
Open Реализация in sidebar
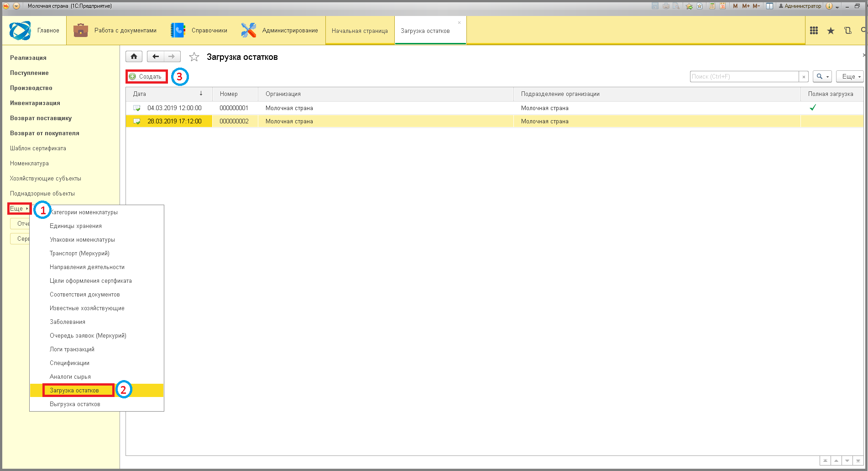[x=28, y=58]
